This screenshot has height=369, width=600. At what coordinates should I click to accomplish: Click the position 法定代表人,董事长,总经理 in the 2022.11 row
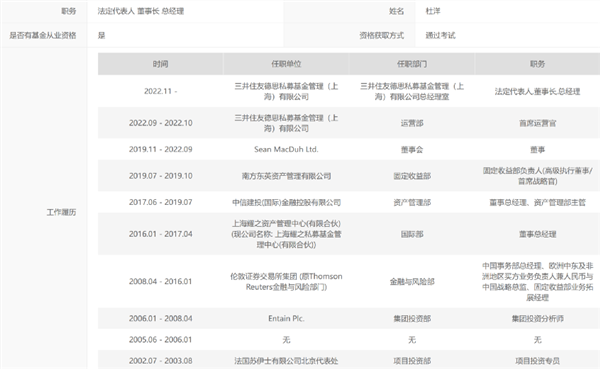click(537, 91)
